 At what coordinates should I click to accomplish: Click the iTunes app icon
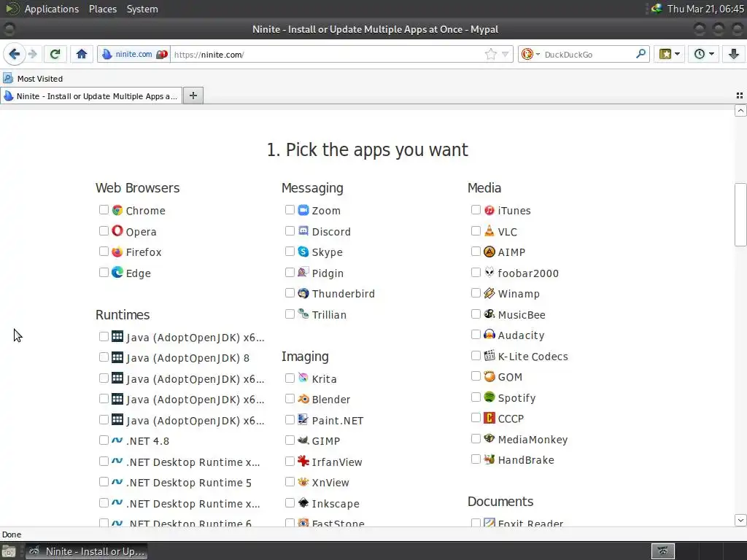(489, 210)
